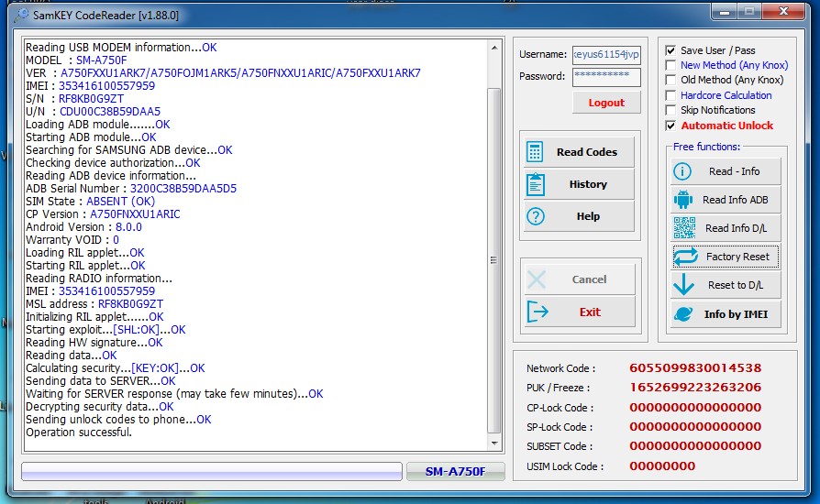The image size is (820, 504).
Task: Enable the Skip Notifications checkbox
Action: (670, 110)
